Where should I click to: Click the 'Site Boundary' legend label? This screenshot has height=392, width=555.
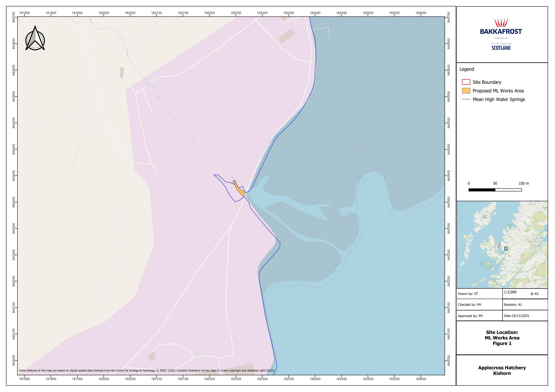pyautogui.click(x=487, y=82)
